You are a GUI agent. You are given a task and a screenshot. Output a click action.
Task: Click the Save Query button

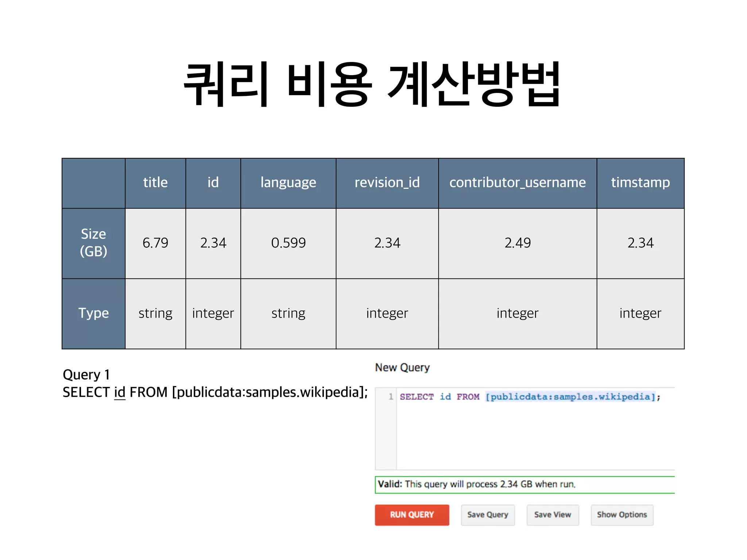click(488, 515)
